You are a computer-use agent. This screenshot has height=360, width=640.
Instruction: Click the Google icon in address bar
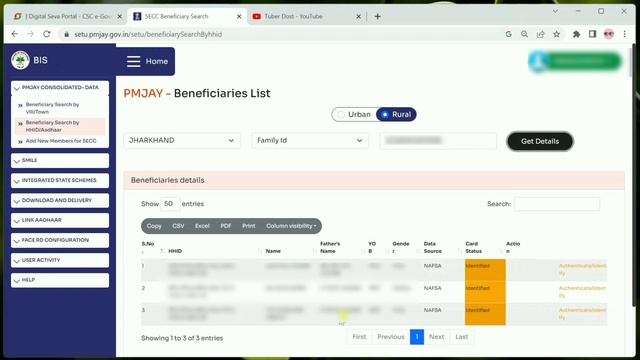[509, 34]
